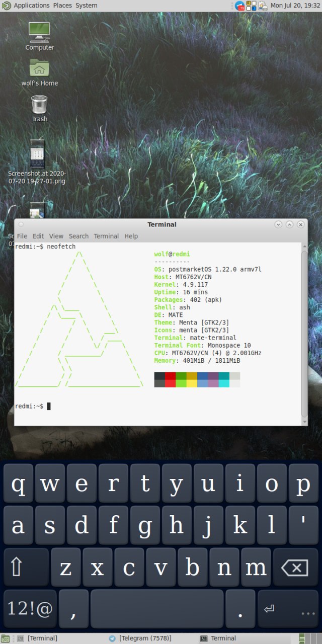This screenshot has height=644, width=322.
Task: Select the wolf's Home folder icon
Action: pos(39,73)
